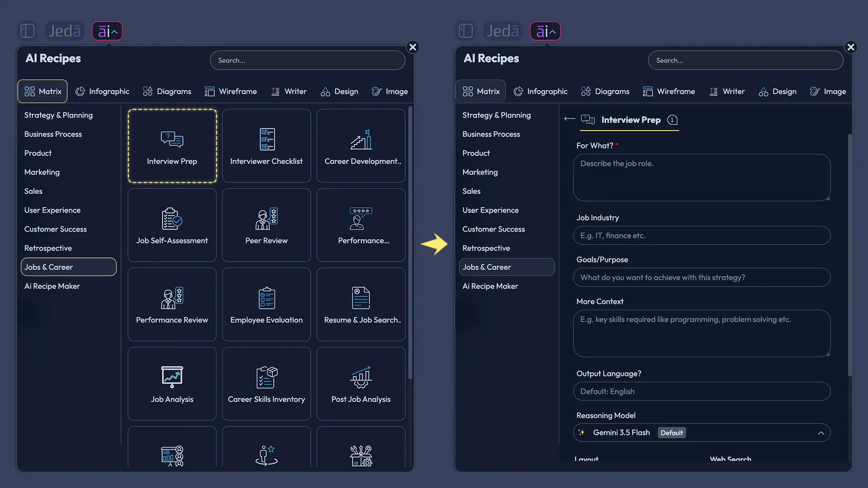Switch to Writer tab in left window
Screen dimensions: 868x488
[288, 91]
